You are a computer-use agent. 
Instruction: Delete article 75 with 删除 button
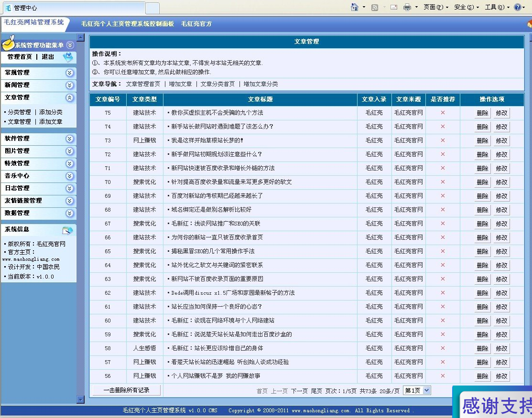pos(482,113)
